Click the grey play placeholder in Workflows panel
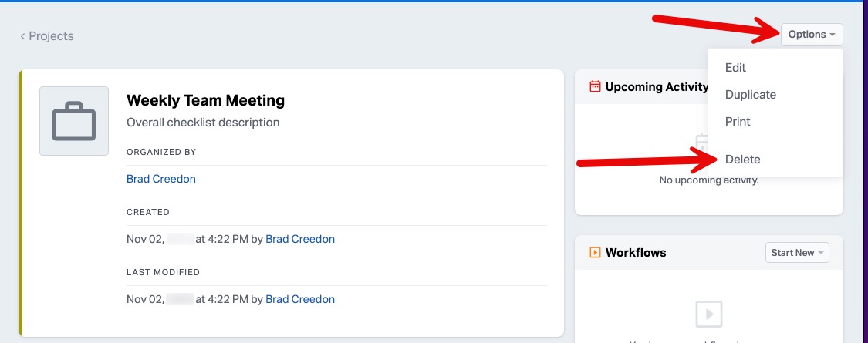Screen dimensions: 868x343 point(708,314)
